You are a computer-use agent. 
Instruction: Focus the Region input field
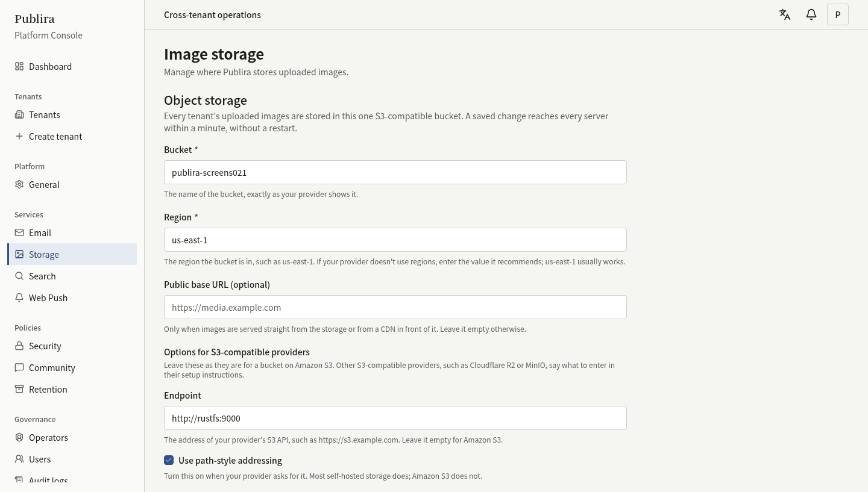(x=395, y=240)
